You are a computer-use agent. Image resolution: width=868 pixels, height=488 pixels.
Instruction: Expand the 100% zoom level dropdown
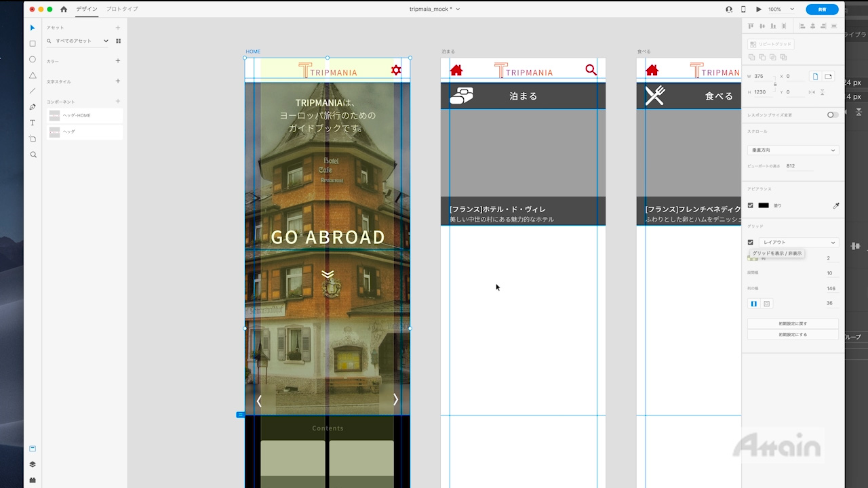coord(781,9)
